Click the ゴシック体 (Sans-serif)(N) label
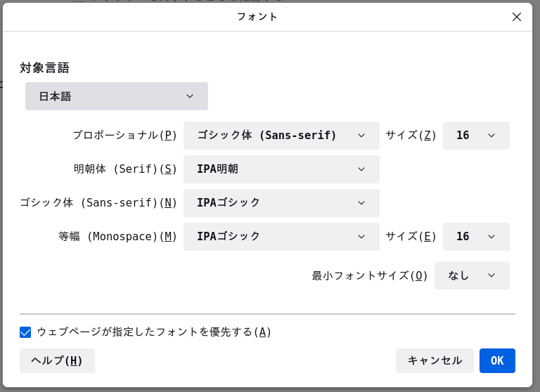The height and width of the screenshot is (392, 540). [98, 203]
